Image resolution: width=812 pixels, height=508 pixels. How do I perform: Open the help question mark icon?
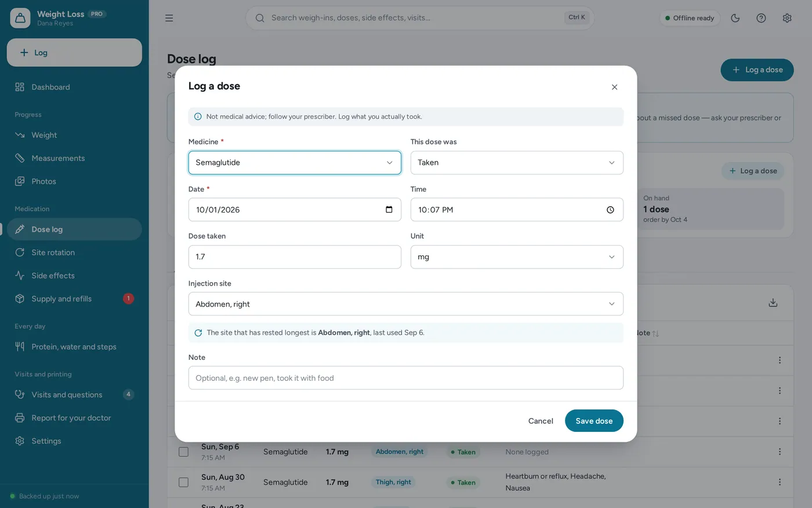coord(761,18)
